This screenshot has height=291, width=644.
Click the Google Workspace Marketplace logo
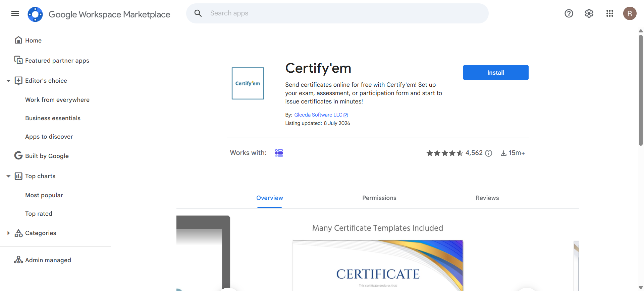(35, 14)
